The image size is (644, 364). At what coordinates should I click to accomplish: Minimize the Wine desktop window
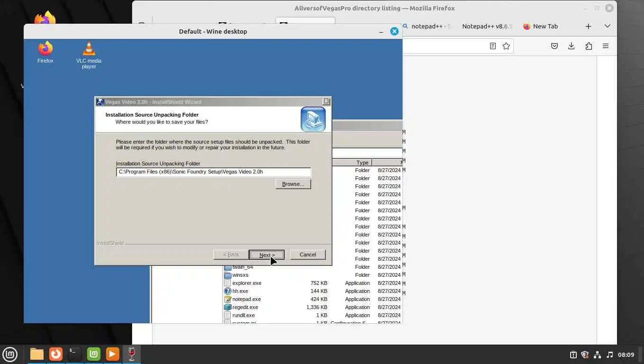[381, 31]
